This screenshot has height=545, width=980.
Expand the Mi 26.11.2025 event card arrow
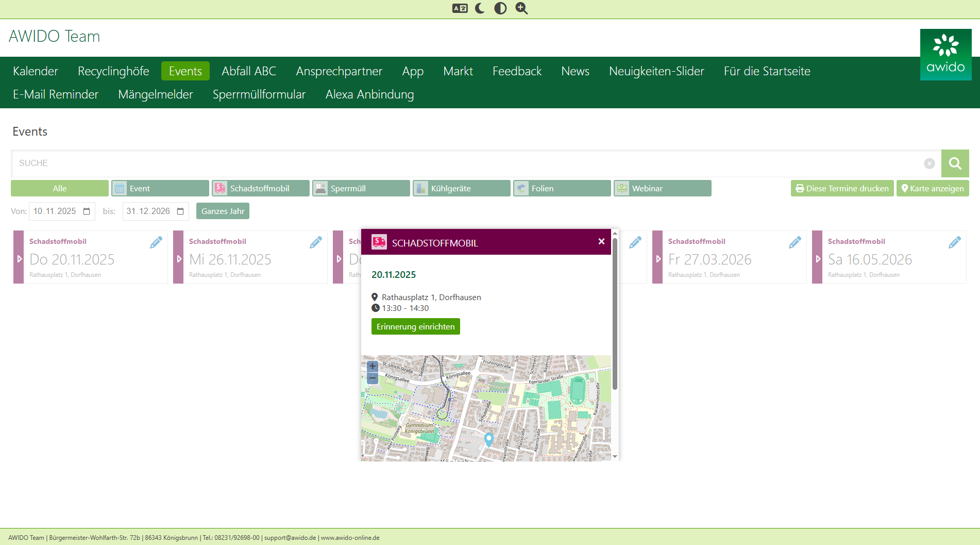(x=179, y=259)
